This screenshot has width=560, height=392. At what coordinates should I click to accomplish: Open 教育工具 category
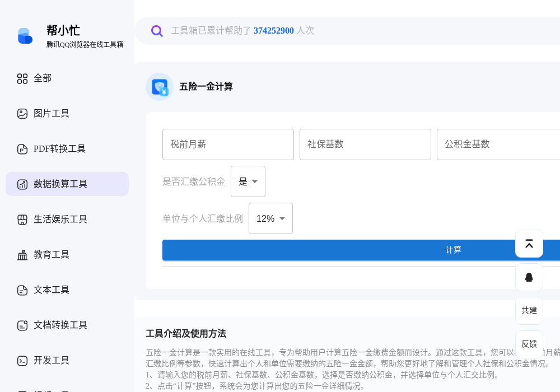pos(67,255)
